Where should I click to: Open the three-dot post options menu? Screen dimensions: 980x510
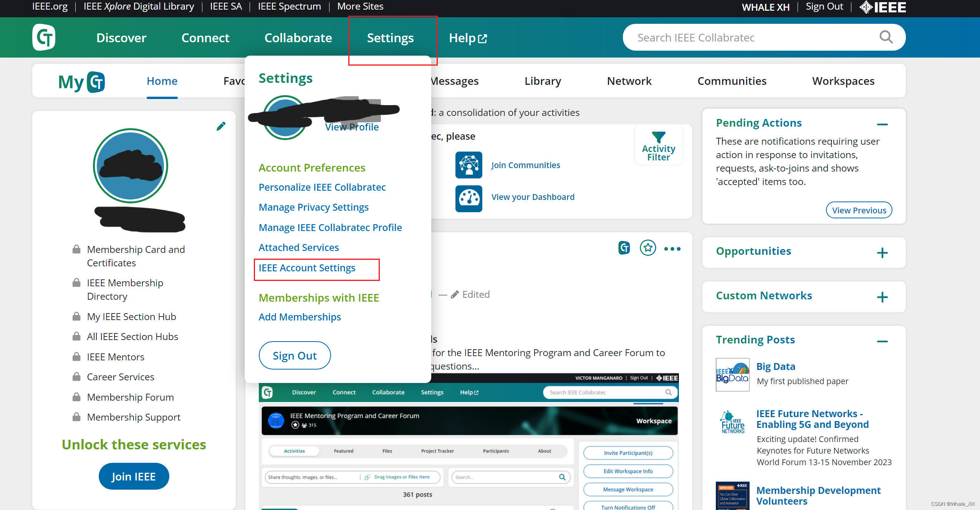point(672,249)
